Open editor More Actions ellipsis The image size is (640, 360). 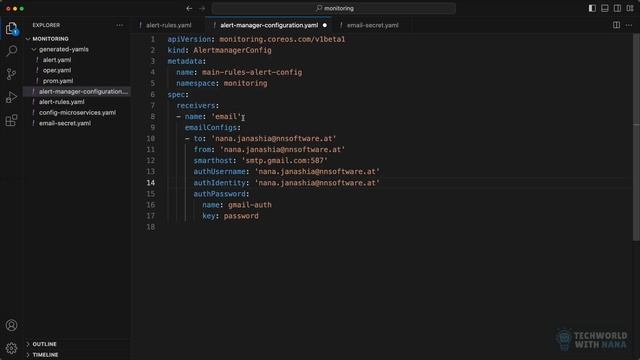coord(629,25)
